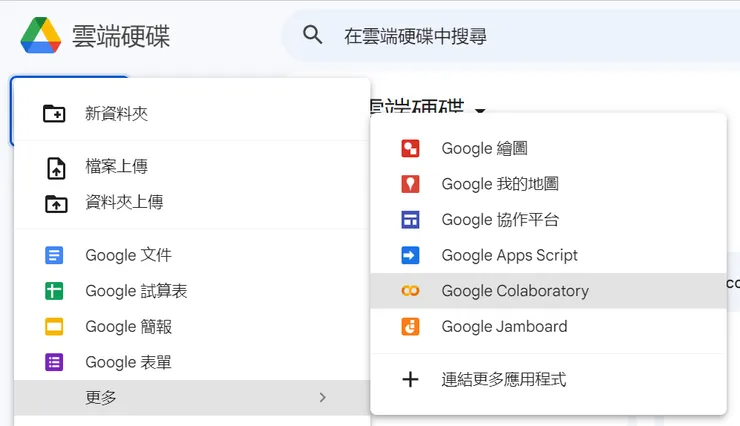
Task: Create a new Google 試算表
Action: coord(192,291)
